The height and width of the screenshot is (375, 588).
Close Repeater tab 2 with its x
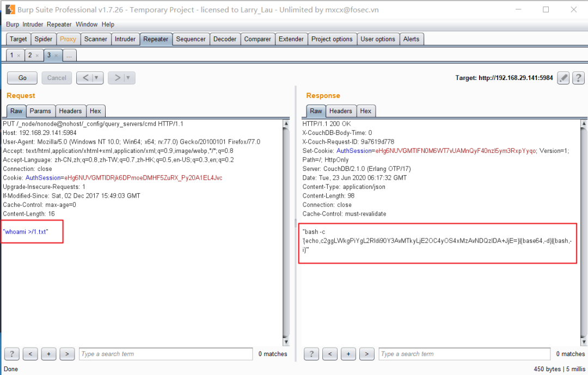[37, 56]
